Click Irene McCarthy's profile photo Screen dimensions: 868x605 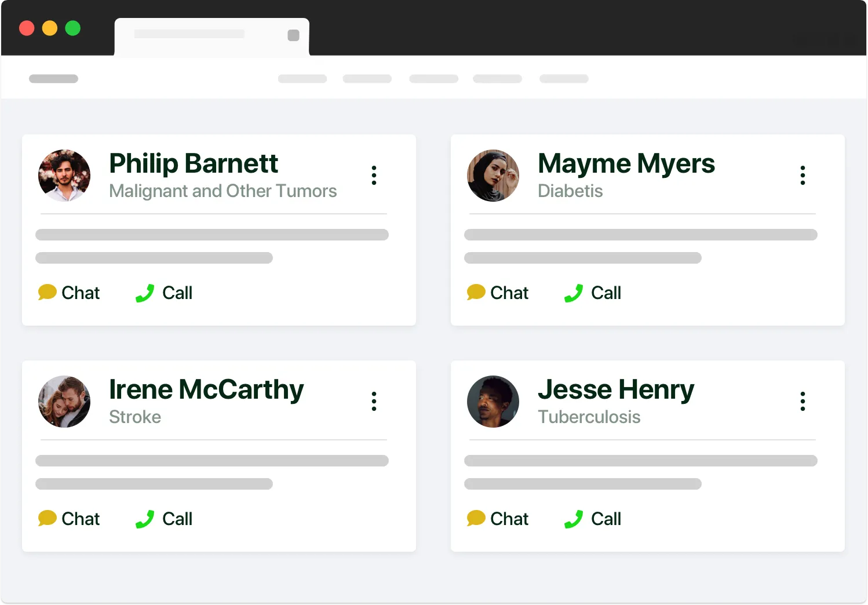[x=64, y=401]
